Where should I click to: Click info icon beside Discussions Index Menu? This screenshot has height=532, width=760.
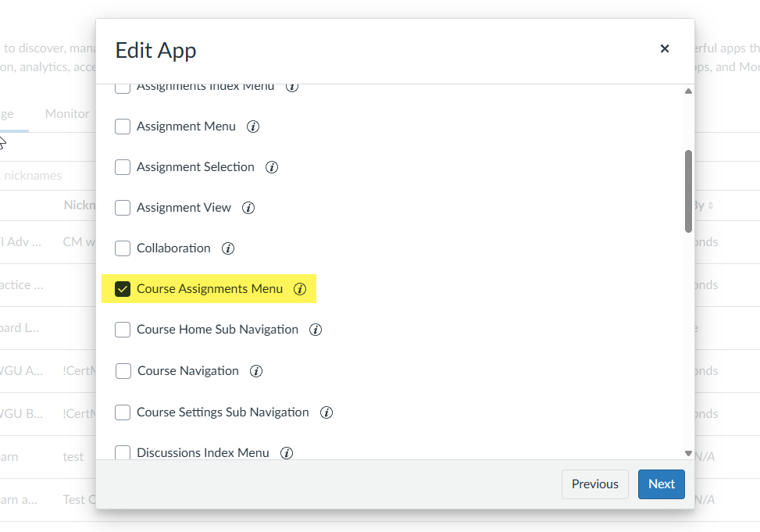pyautogui.click(x=287, y=453)
